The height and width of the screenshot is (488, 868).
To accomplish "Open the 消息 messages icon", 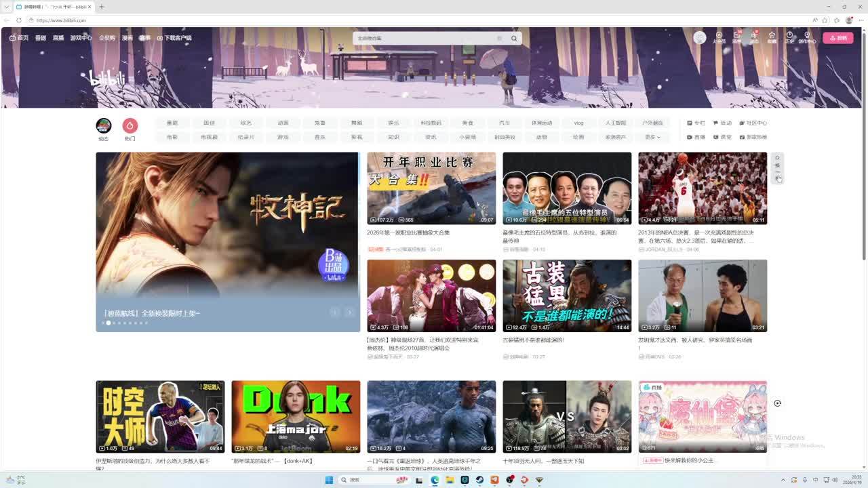I will tap(736, 37).
